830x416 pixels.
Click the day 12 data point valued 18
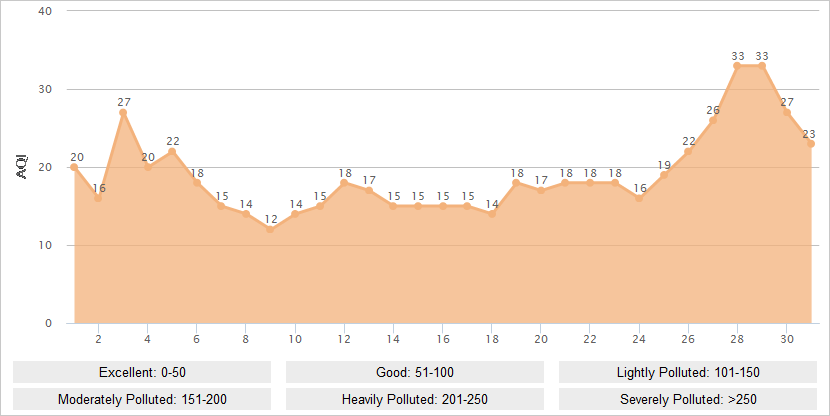pyautogui.click(x=344, y=183)
